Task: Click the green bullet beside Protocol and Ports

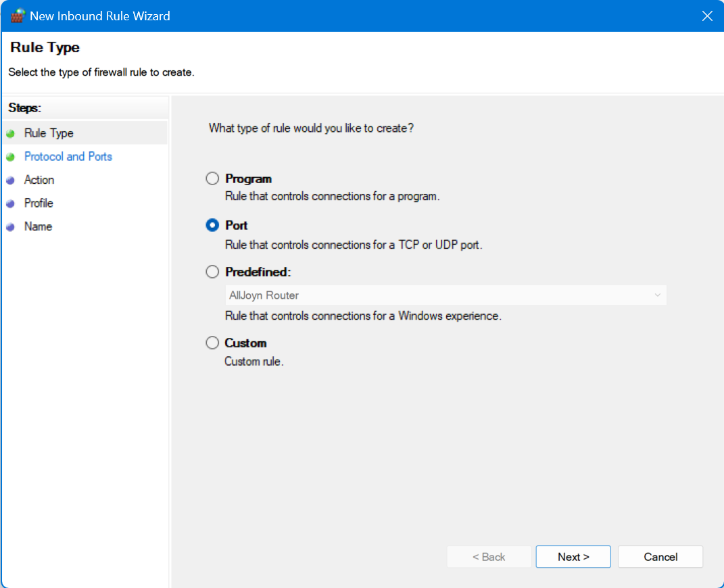Action: pos(10,157)
